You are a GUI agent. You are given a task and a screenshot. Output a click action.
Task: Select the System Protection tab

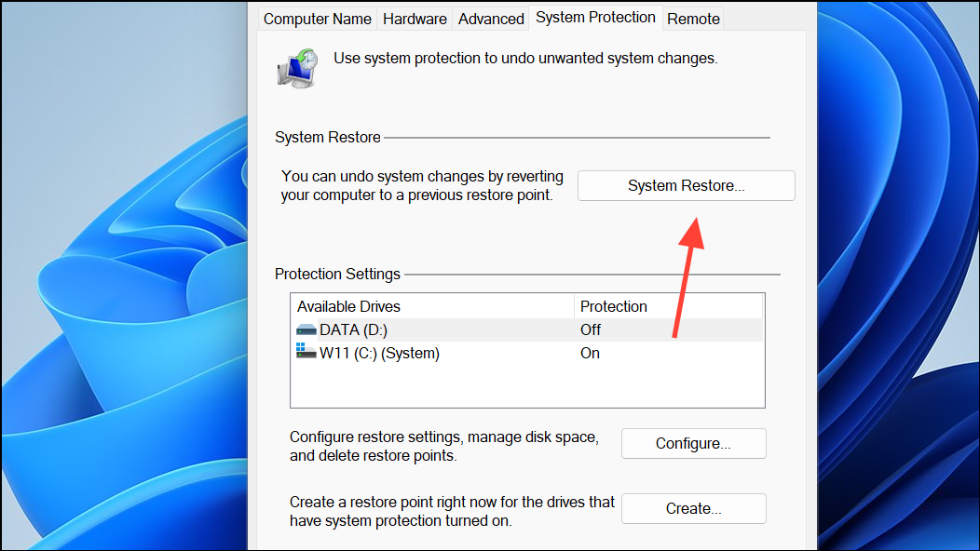[x=595, y=18]
